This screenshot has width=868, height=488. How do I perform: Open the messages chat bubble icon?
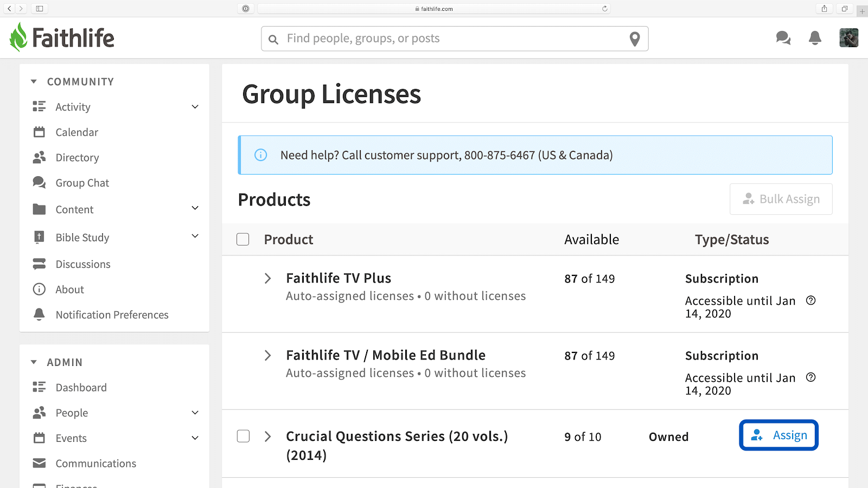click(783, 38)
